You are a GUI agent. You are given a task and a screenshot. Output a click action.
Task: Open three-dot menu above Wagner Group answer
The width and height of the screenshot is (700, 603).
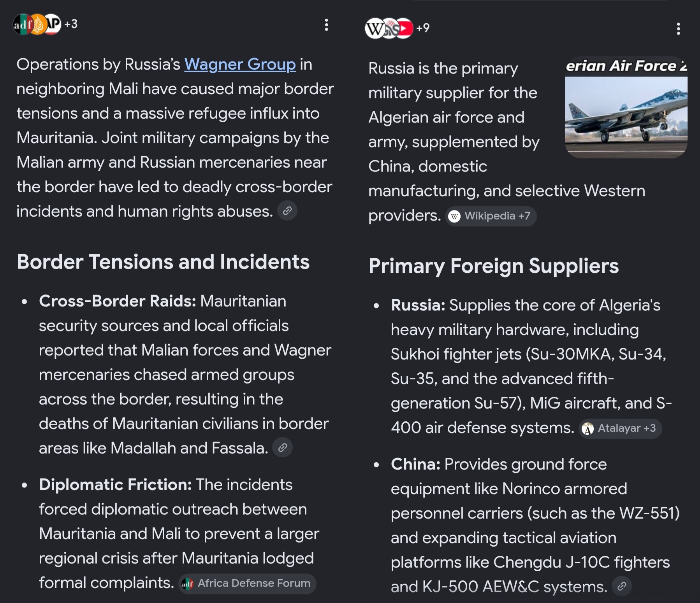click(x=326, y=25)
